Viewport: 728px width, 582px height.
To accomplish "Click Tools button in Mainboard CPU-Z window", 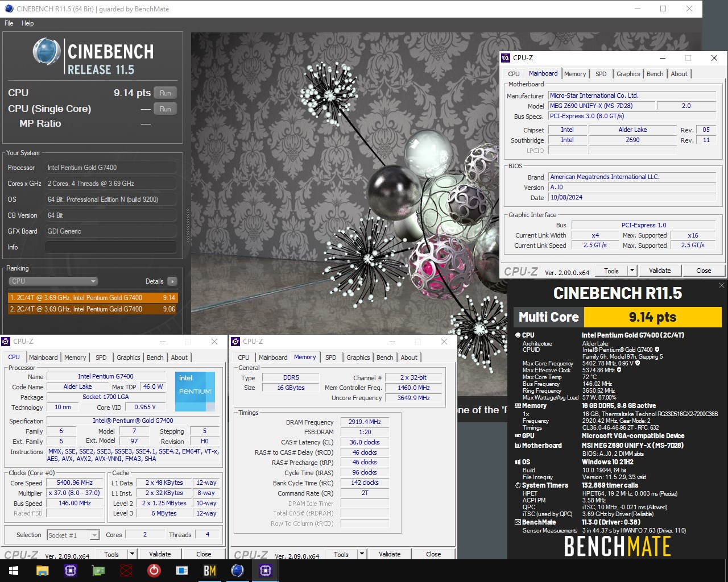I will 611,271.
